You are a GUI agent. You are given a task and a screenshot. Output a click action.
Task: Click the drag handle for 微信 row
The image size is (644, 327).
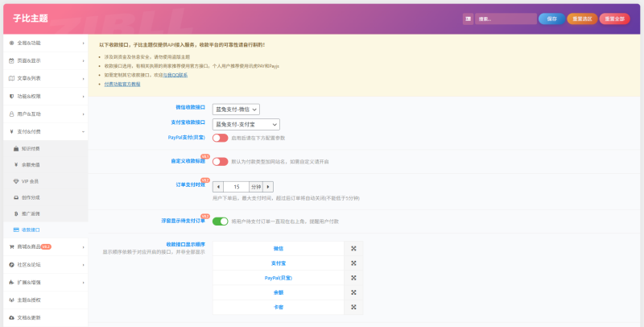pyautogui.click(x=353, y=249)
